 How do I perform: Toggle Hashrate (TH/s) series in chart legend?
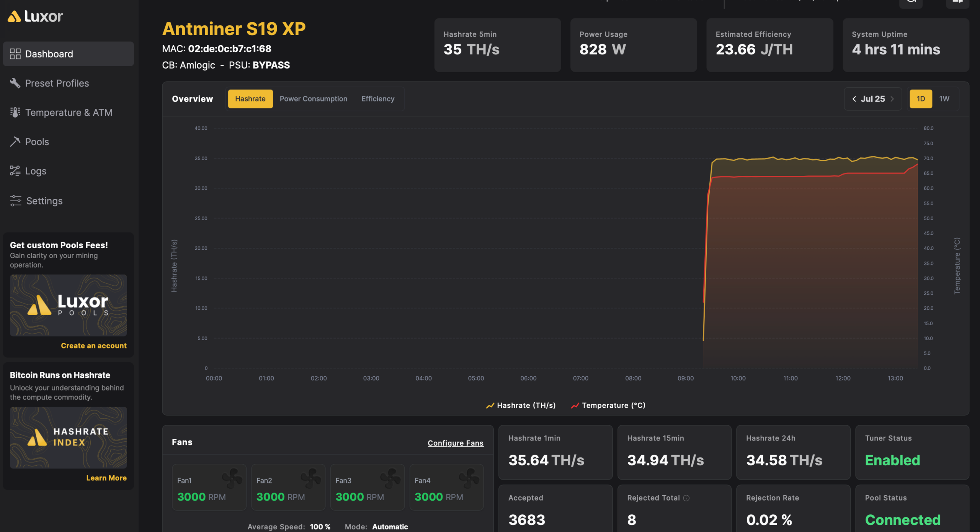point(521,405)
